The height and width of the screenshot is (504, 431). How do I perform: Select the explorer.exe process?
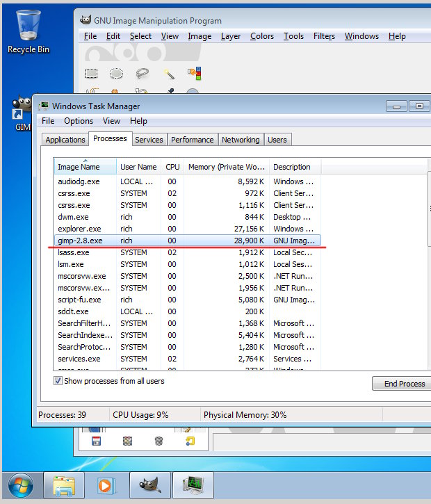pyautogui.click(x=188, y=229)
